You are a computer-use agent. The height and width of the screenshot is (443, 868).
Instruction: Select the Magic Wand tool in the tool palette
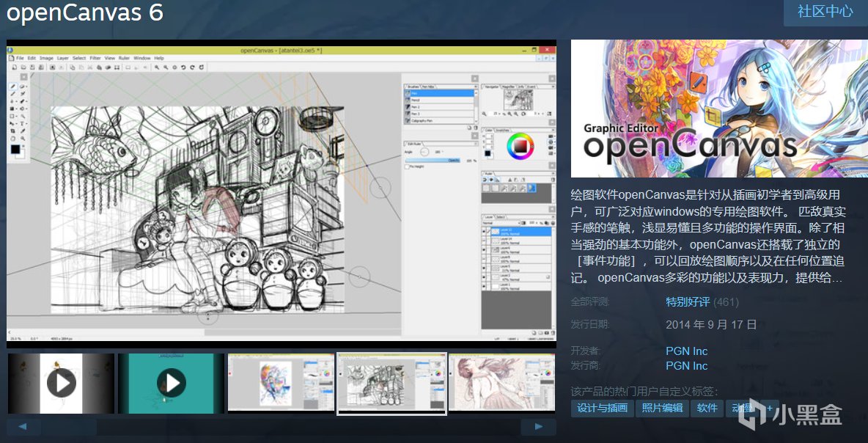(x=23, y=117)
